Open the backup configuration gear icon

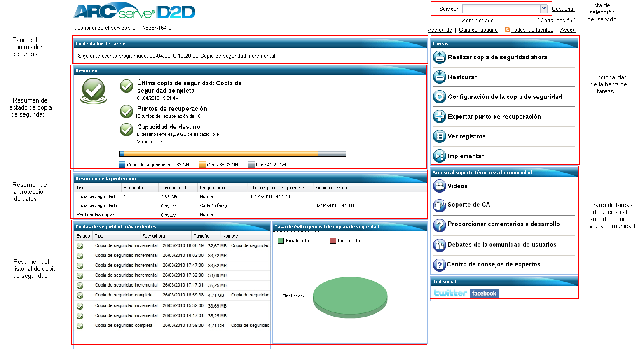pos(440,97)
